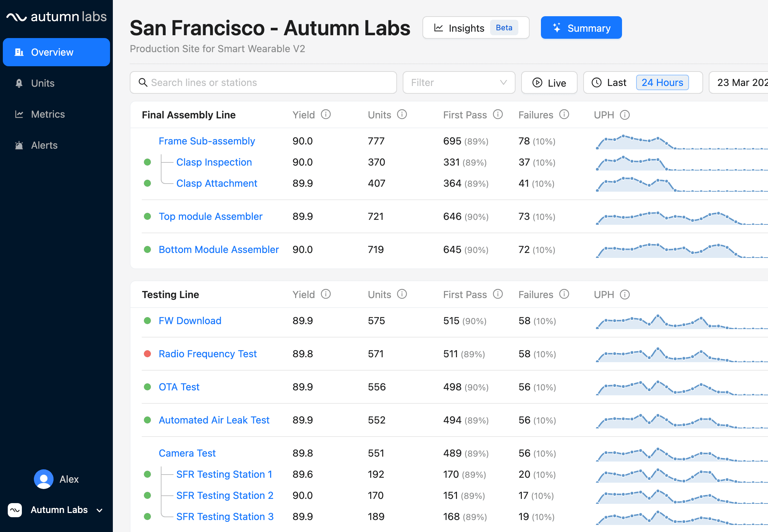This screenshot has width=768, height=532.
Task: Open SFR Testing Station 3
Action: pos(225,516)
